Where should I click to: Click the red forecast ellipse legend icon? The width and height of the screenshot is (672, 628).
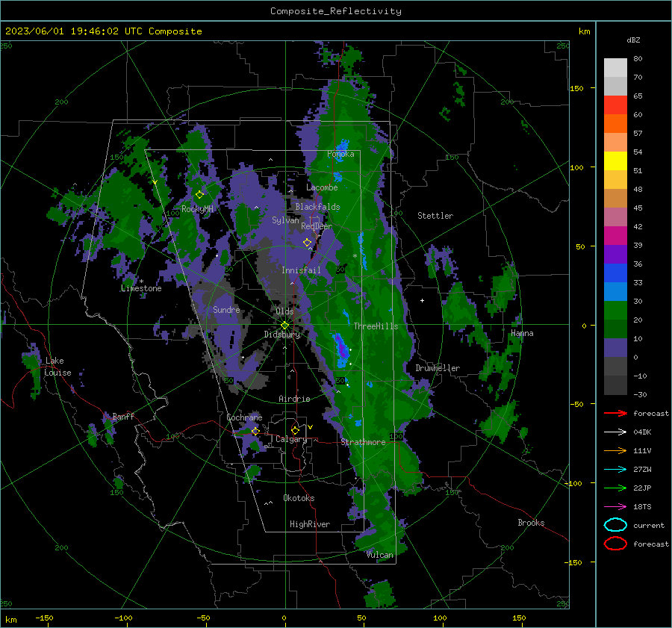pyautogui.click(x=615, y=544)
